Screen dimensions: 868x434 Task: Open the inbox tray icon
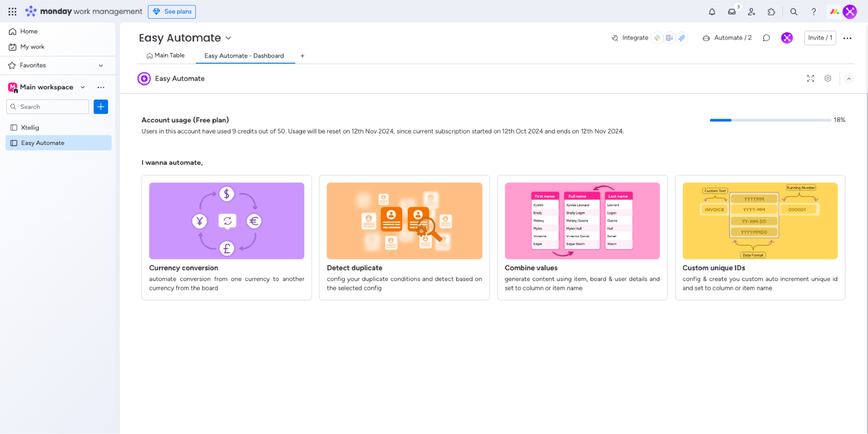click(x=732, y=12)
